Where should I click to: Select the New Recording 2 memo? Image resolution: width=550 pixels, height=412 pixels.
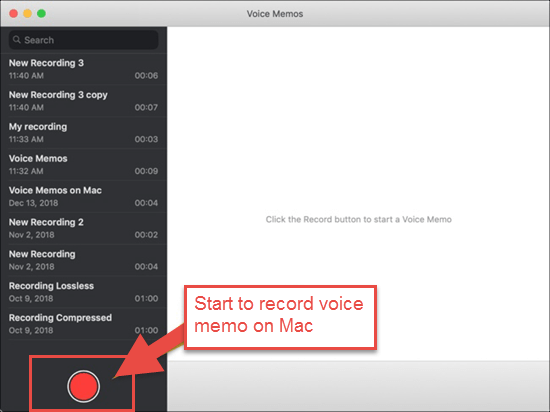point(83,229)
